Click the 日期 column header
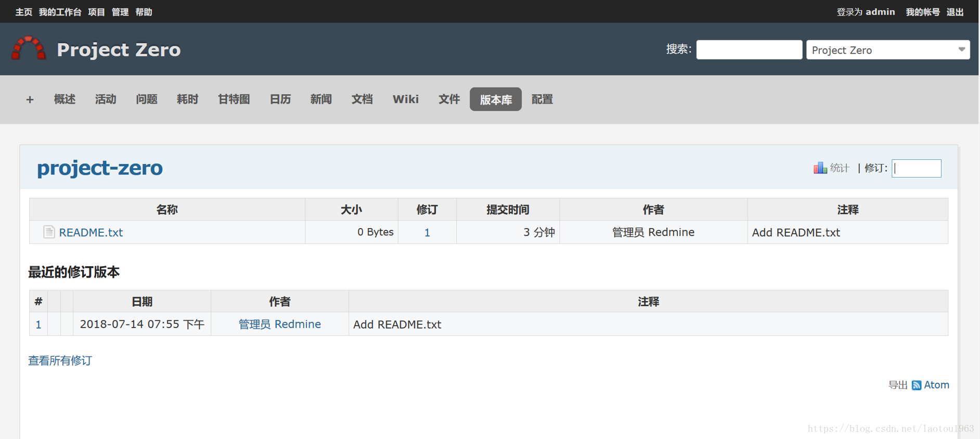This screenshot has width=980, height=439. tap(142, 302)
